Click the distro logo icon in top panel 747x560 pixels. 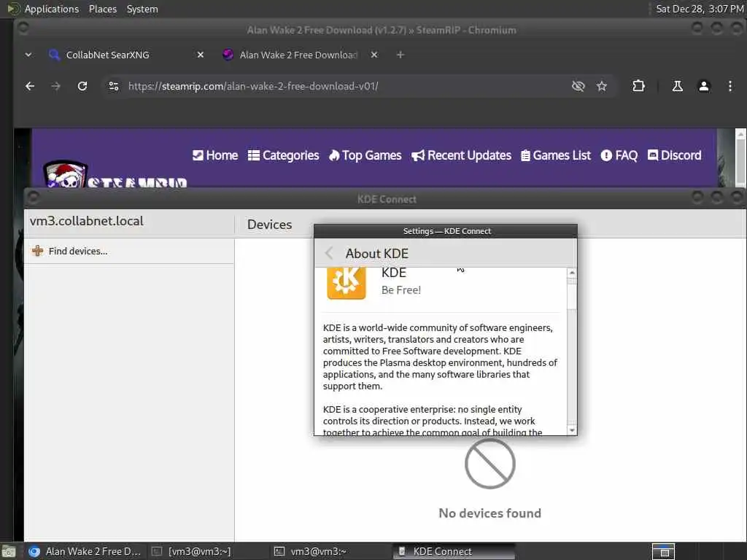pos(13,9)
